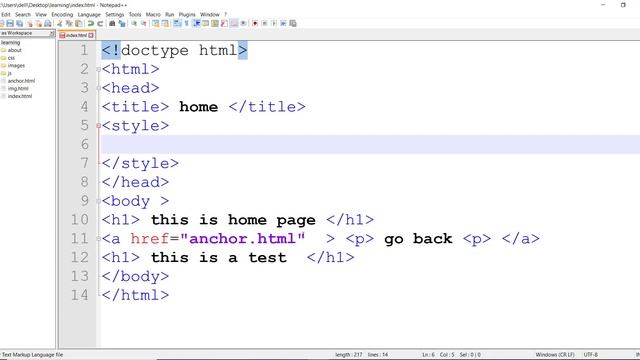Open the Settings menu
Viewport: 640px width, 360px height.
[115, 14]
